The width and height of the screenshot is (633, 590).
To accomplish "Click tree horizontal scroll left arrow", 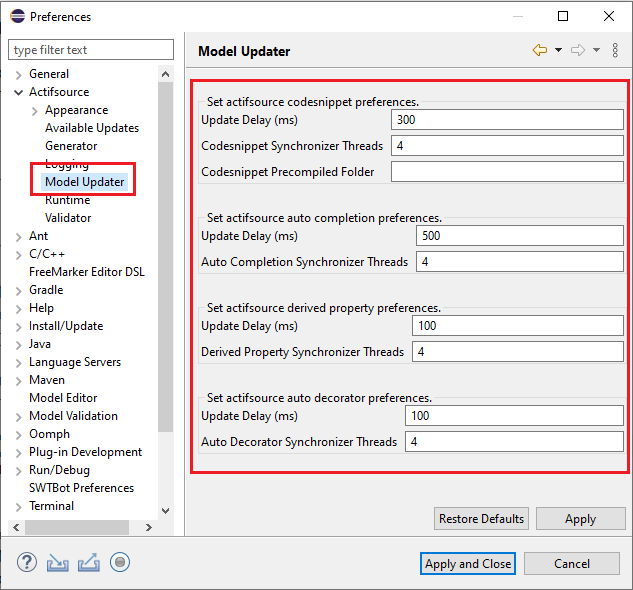I will tap(16, 527).
